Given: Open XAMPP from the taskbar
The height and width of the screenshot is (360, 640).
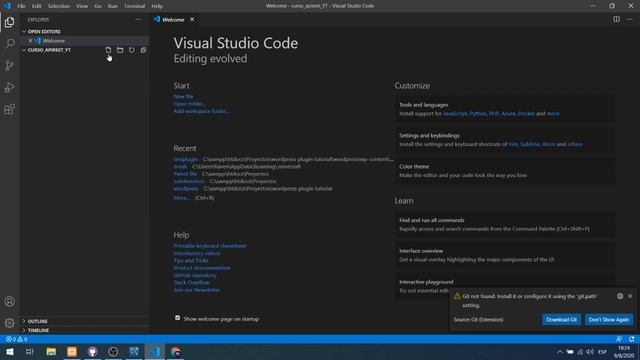Looking at the screenshot, I should click(x=72, y=351).
